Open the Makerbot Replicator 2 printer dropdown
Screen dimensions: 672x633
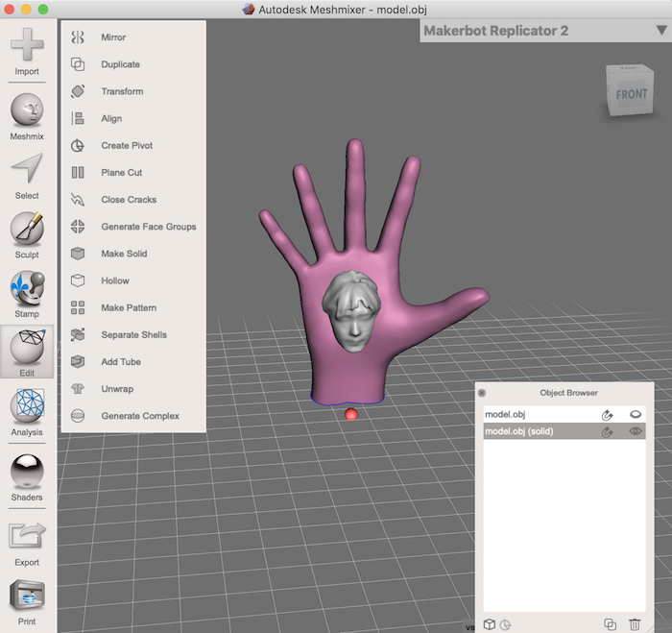point(545,31)
